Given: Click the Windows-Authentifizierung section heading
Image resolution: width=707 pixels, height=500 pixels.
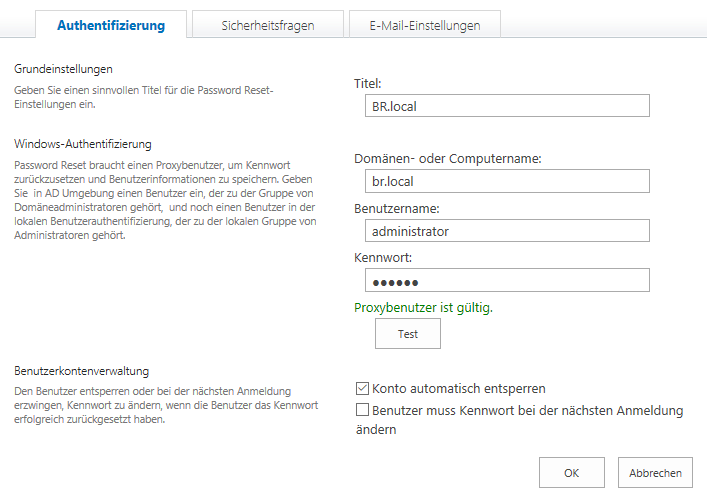Looking at the screenshot, I should pos(82,144).
